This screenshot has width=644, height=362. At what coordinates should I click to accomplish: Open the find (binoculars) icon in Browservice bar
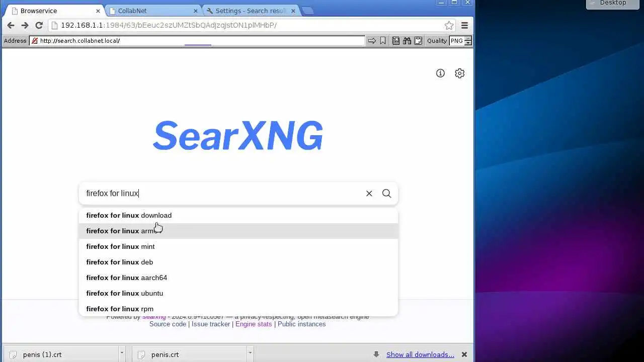pos(407,41)
